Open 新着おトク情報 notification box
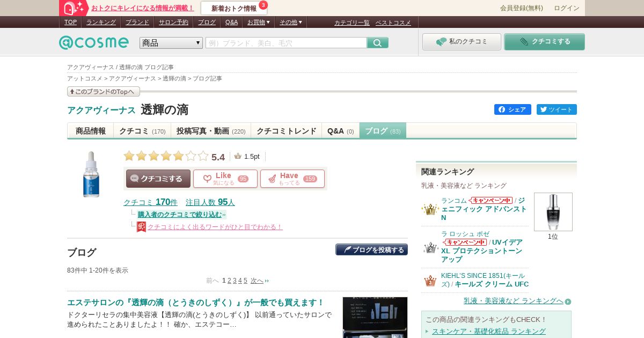 coord(234,8)
